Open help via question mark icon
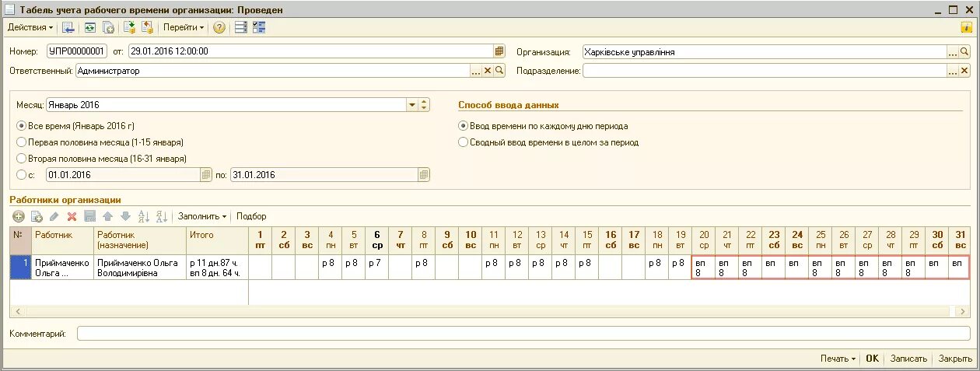 [219, 27]
